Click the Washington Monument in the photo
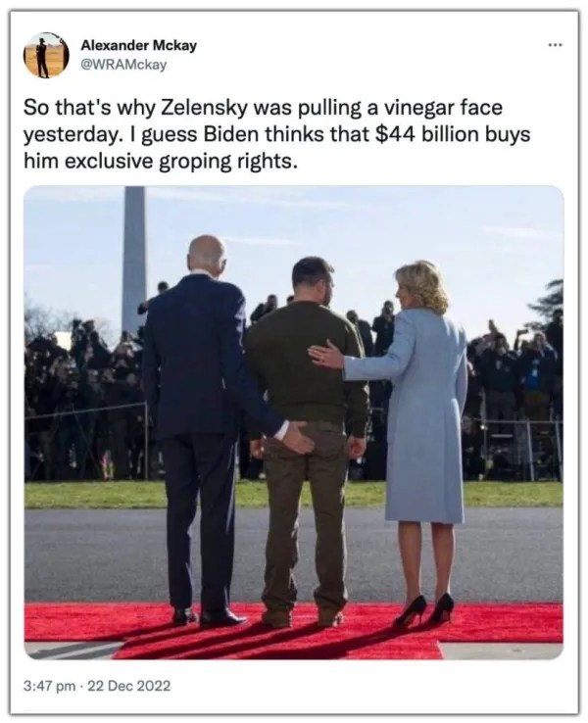The width and height of the screenshot is (588, 723). coord(134,259)
